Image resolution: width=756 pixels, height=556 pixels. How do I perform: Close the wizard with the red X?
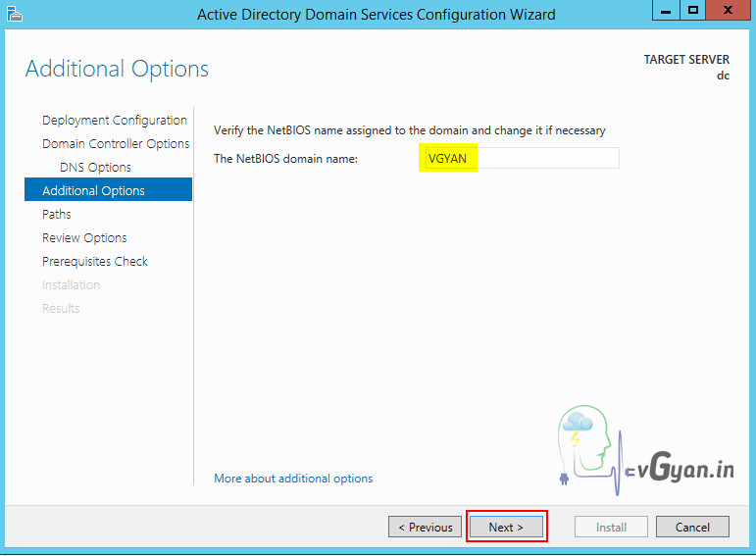click(x=731, y=10)
